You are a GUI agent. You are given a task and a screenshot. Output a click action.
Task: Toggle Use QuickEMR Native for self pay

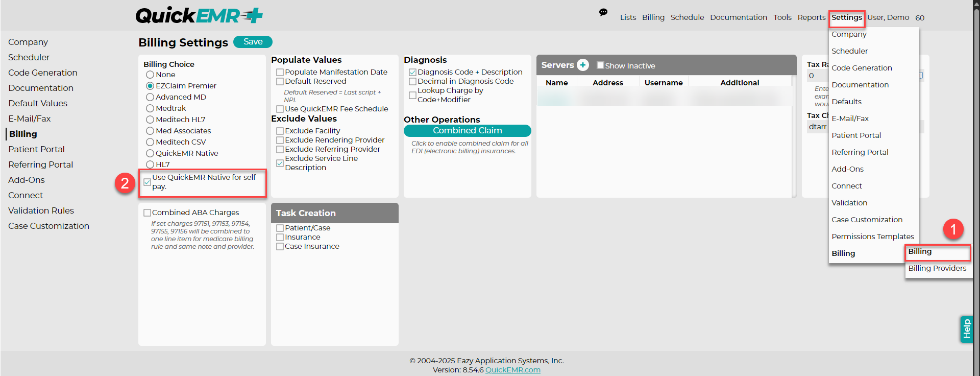147,182
